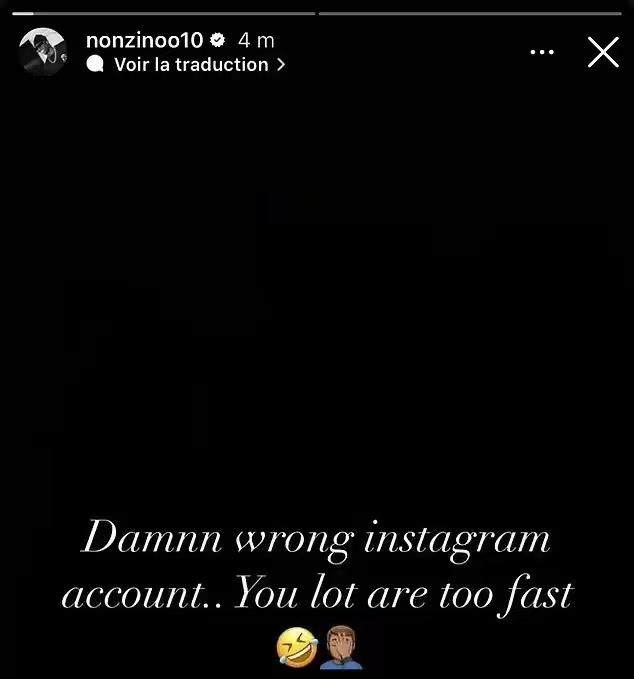Click the 4 m timestamp

click(256, 41)
